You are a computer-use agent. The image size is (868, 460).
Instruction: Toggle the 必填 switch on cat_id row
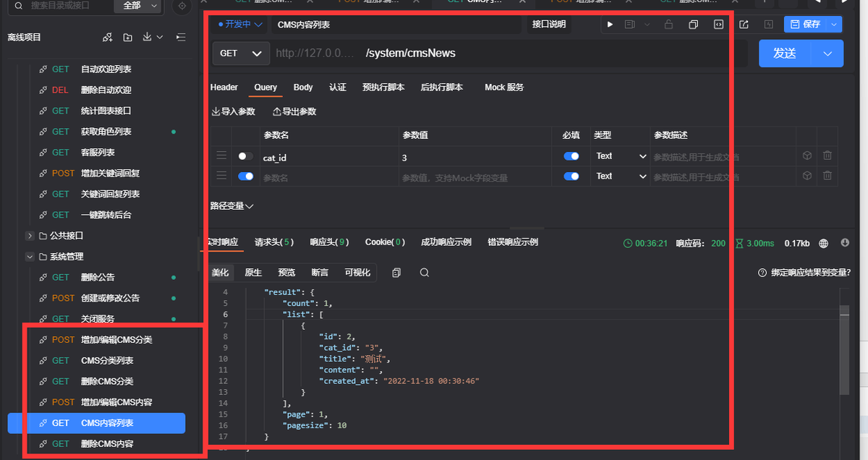pos(571,156)
